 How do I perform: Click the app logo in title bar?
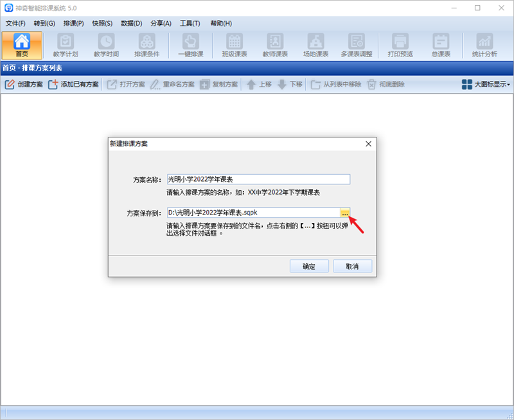[8, 8]
